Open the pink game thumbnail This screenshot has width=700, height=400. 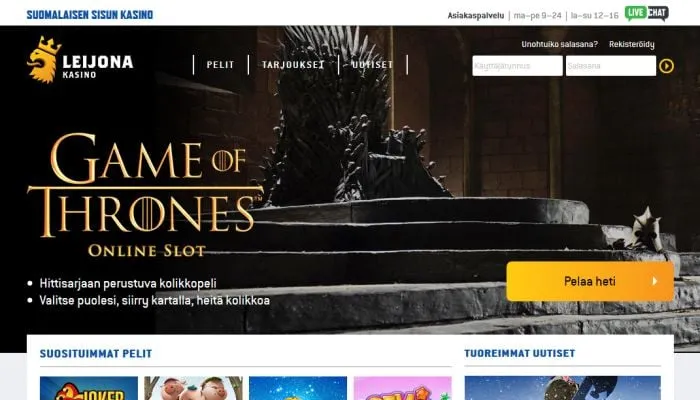[403, 388]
